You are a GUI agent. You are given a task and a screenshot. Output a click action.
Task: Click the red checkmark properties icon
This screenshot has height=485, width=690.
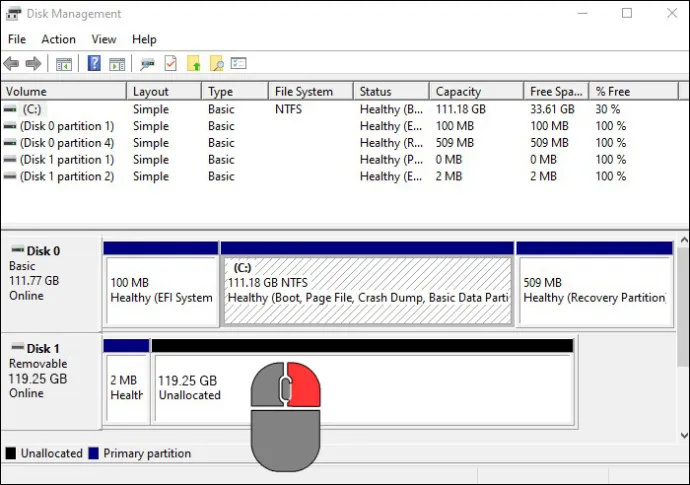(x=171, y=63)
